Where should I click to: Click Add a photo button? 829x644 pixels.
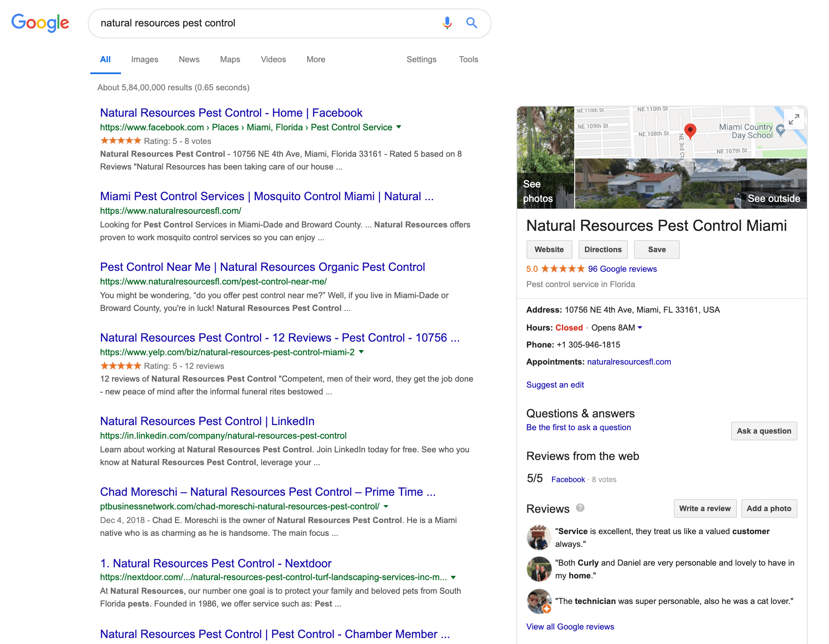(x=769, y=509)
